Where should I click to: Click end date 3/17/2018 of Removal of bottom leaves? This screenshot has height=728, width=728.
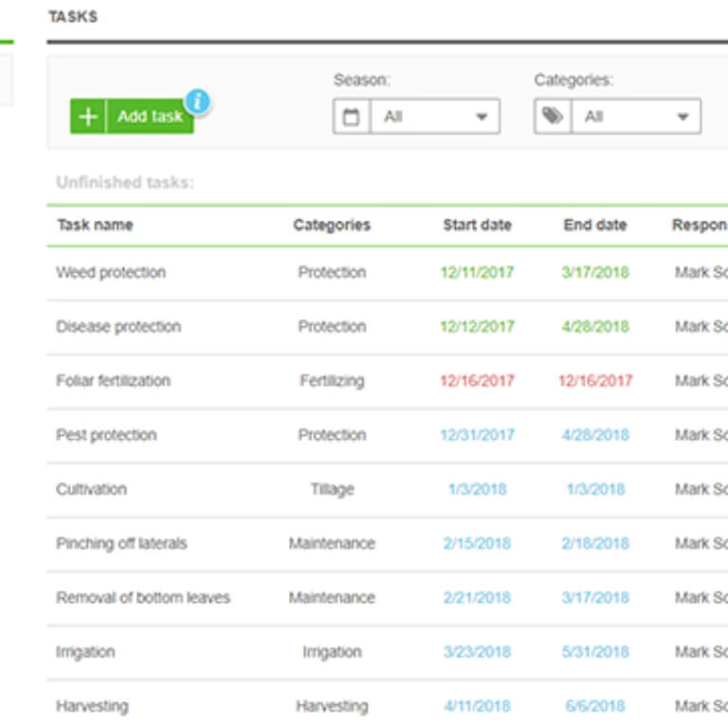pyautogui.click(x=595, y=597)
